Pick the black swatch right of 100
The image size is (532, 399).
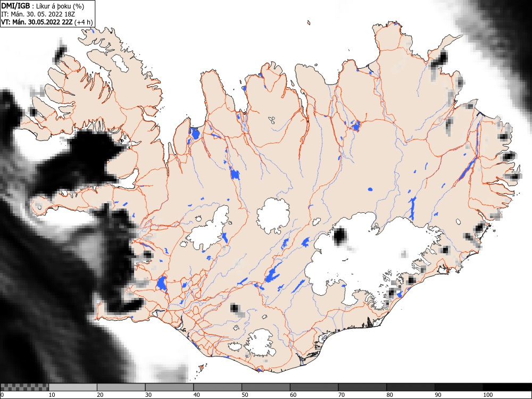coord(507,387)
